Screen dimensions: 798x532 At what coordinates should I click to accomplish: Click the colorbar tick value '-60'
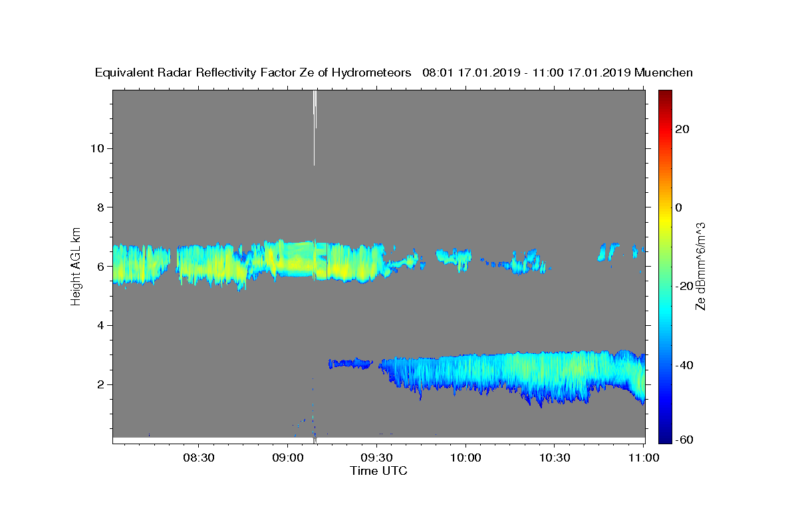(x=684, y=440)
